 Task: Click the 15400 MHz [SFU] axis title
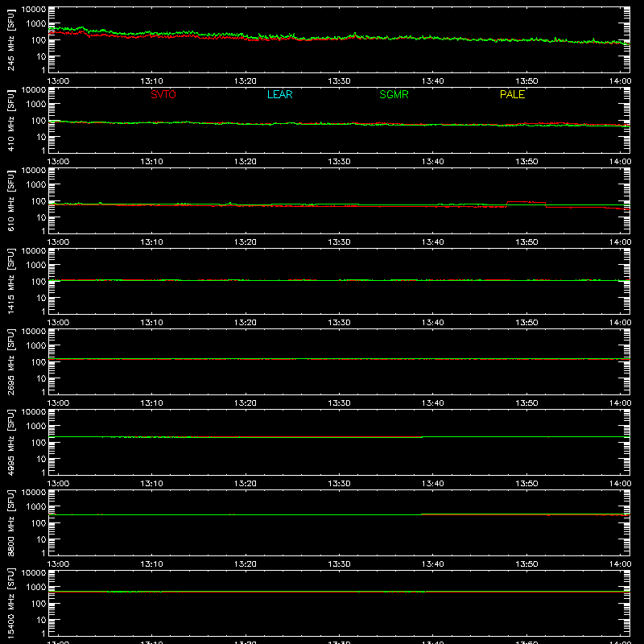tap(10, 603)
